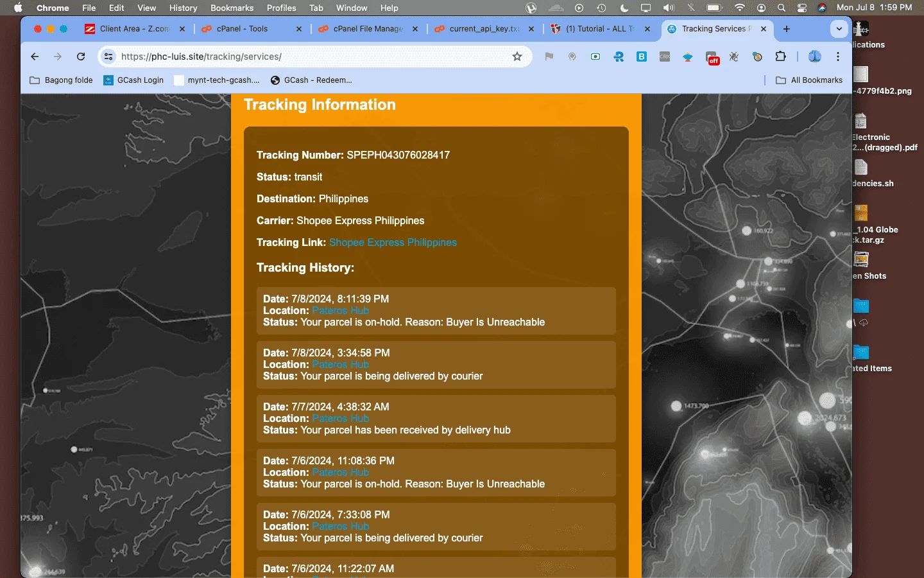Select the Globe tar.gz archive on desktop
This screenshot has width=924, height=578.
coord(874,224)
